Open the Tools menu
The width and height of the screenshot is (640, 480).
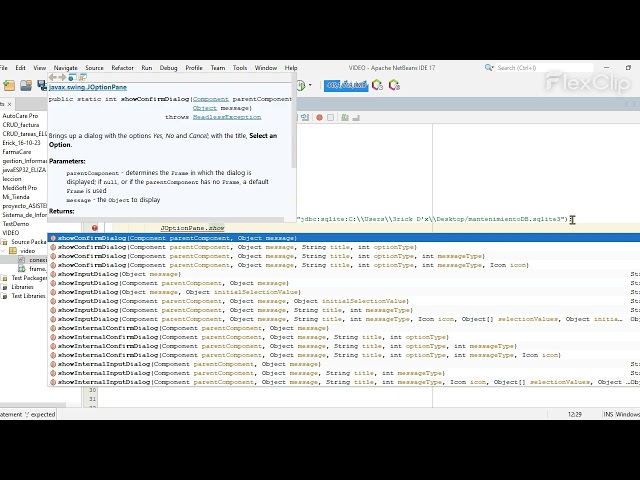pos(240,68)
